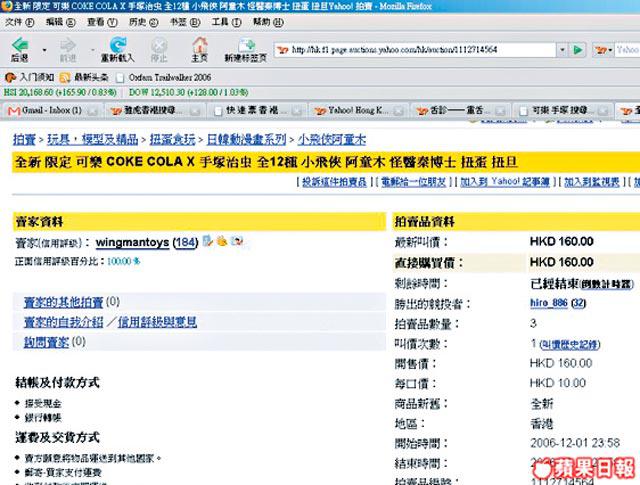
Task: Click the first icon after seller rating
Action: (x=207, y=241)
